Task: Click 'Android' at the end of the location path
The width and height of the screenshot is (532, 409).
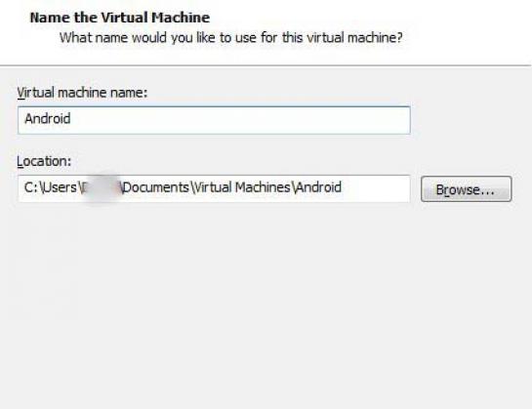Action: [318, 187]
